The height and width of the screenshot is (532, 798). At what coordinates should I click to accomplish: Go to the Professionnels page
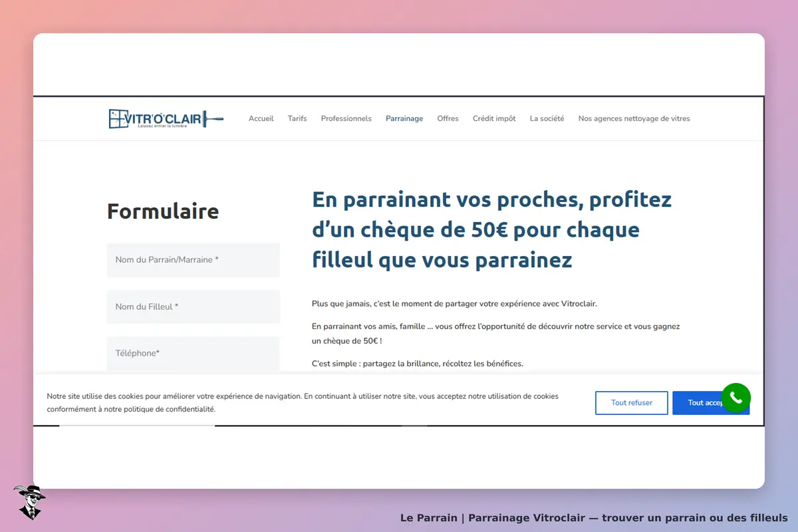click(x=346, y=118)
